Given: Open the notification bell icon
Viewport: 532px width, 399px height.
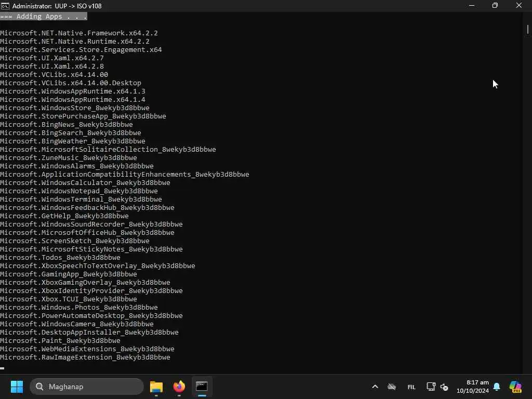Looking at the screenshot, I should coord(497,387).
